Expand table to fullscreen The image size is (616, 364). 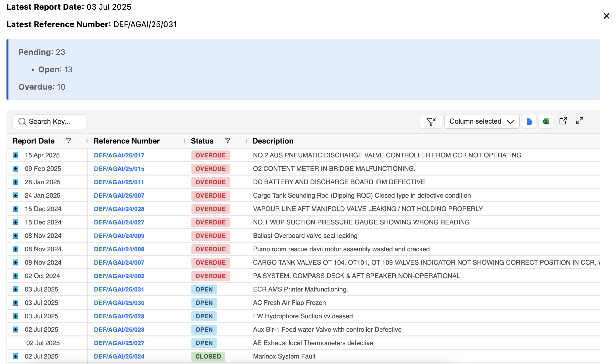coord(579,121)
